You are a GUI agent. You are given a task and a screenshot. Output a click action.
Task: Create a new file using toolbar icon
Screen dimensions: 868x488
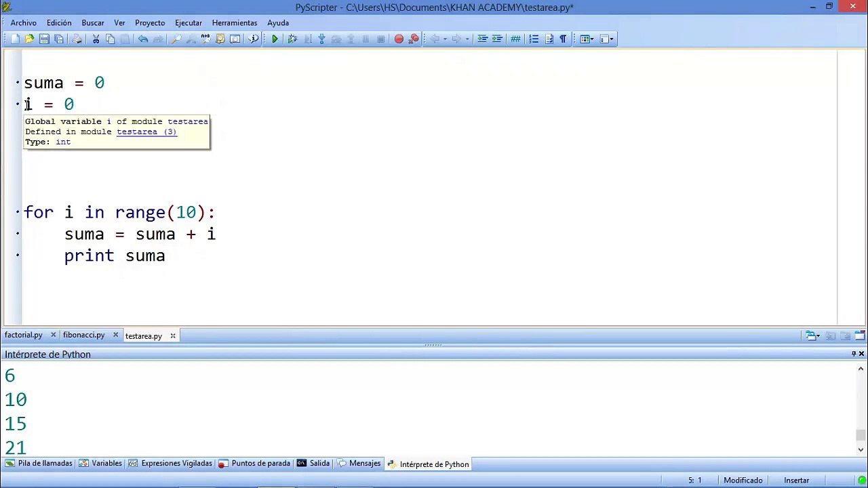pyautogui.click(x=15, y=39)
